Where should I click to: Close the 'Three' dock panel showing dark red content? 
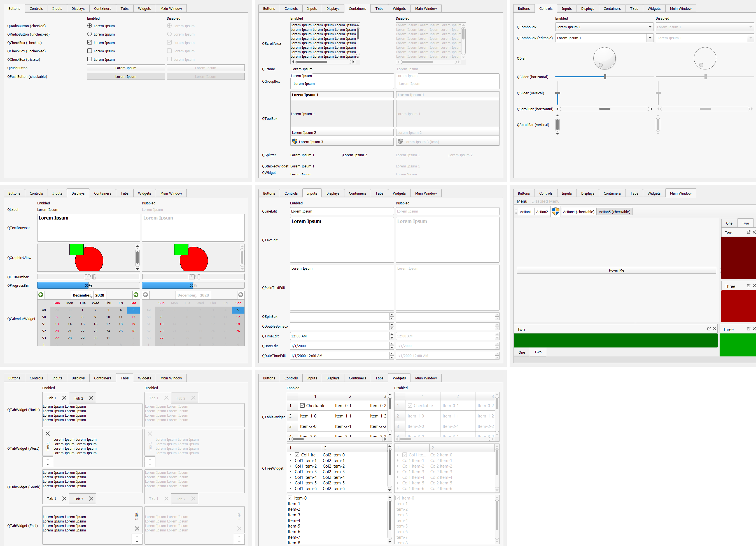click(754, 286)
